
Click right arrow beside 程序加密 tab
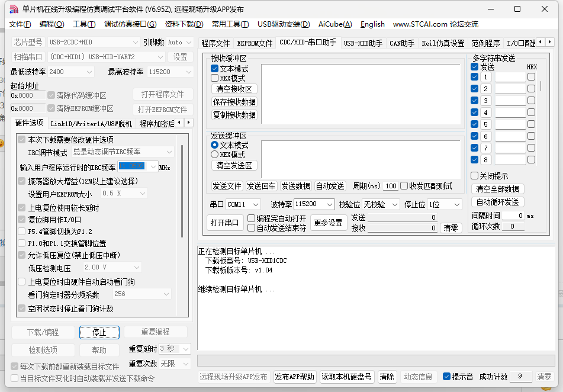click(x=189, y=123)
